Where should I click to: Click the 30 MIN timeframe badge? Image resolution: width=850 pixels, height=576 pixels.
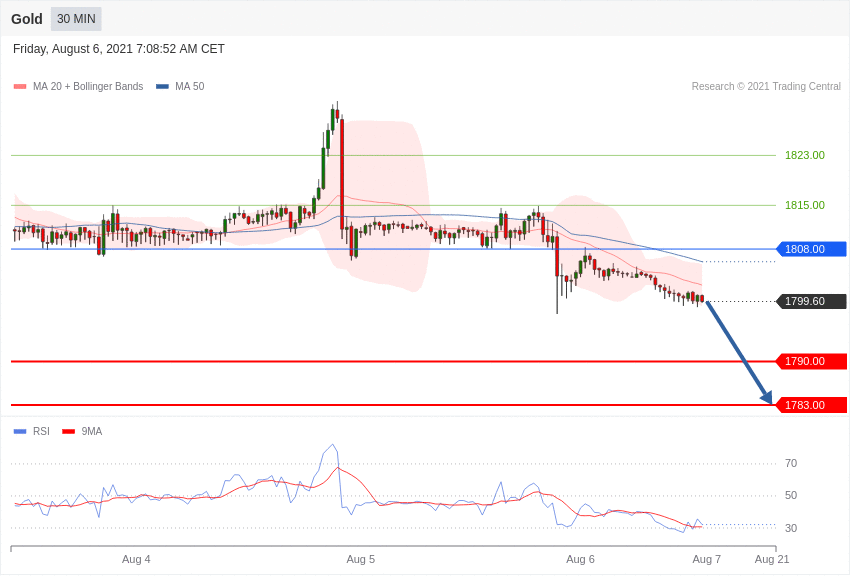pyautogui.click(x=76, y=19)
